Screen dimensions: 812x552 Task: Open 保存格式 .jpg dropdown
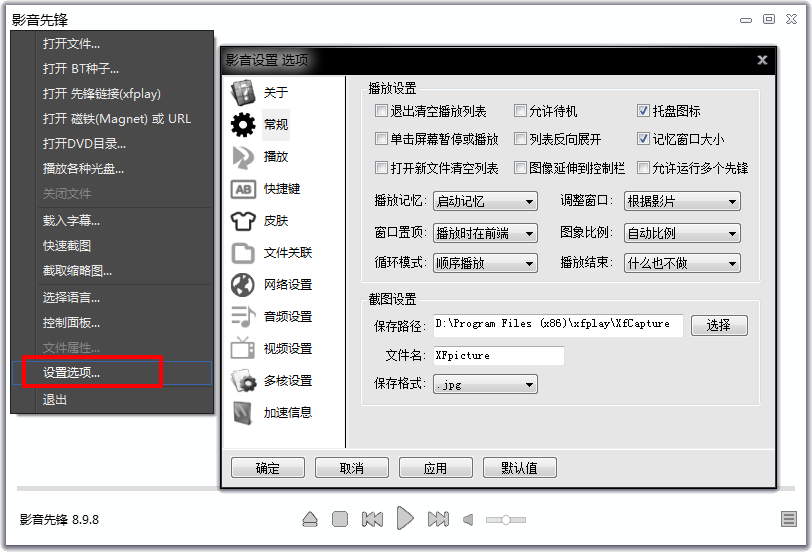(x=485, y=384)
